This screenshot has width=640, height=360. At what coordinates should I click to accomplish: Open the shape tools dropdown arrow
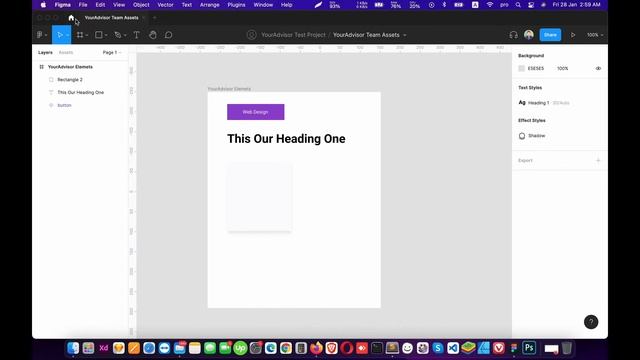click(106, 36)
